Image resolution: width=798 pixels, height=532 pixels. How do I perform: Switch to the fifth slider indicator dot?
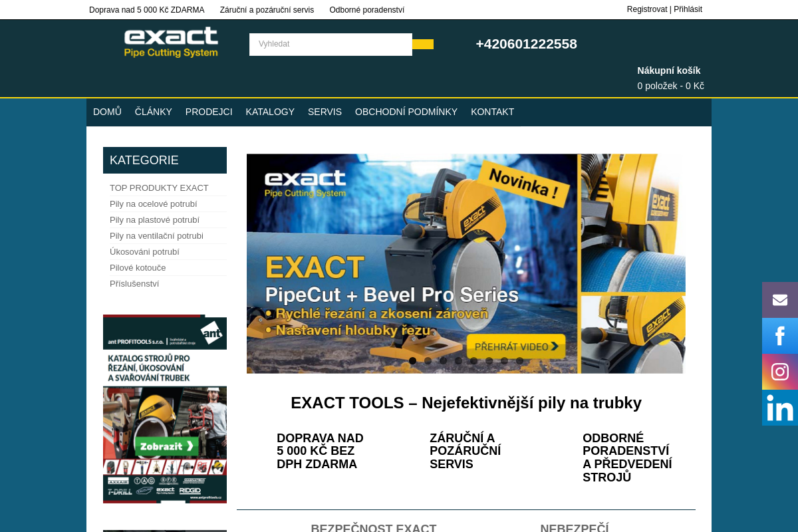(473, 360)
